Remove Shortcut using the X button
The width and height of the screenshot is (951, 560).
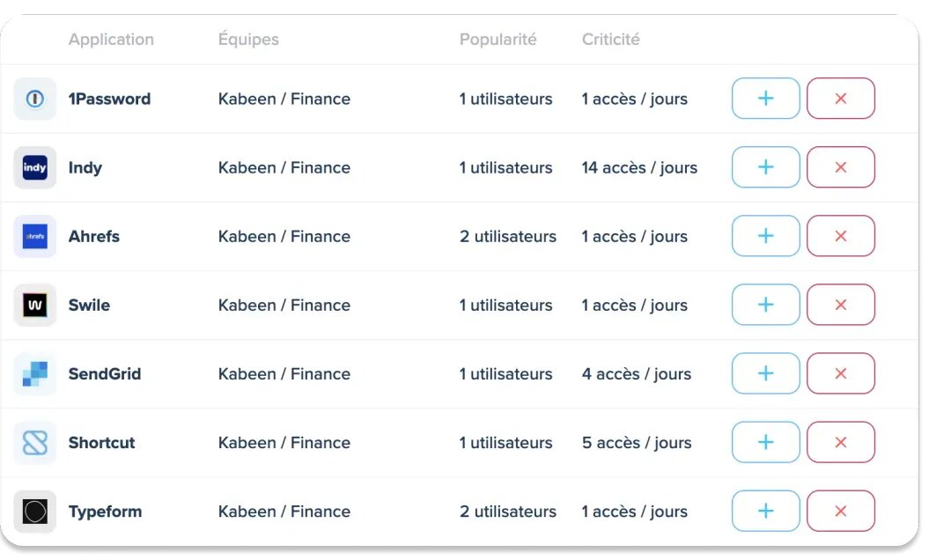tap(840, 442)
